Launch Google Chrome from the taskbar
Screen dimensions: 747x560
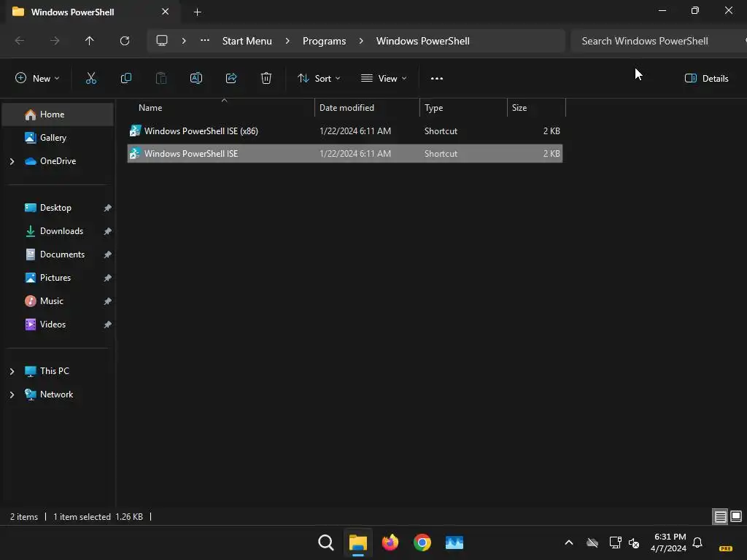(422, 542)
